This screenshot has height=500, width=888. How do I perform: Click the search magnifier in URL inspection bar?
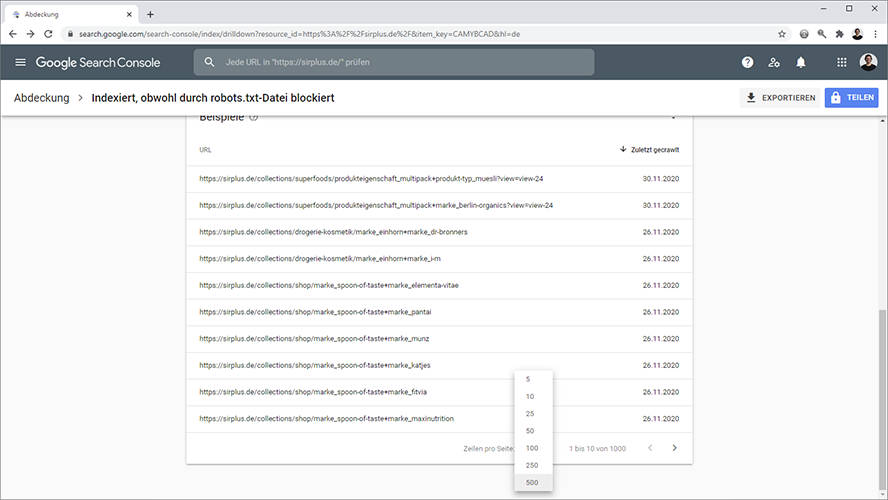point(210,62)
